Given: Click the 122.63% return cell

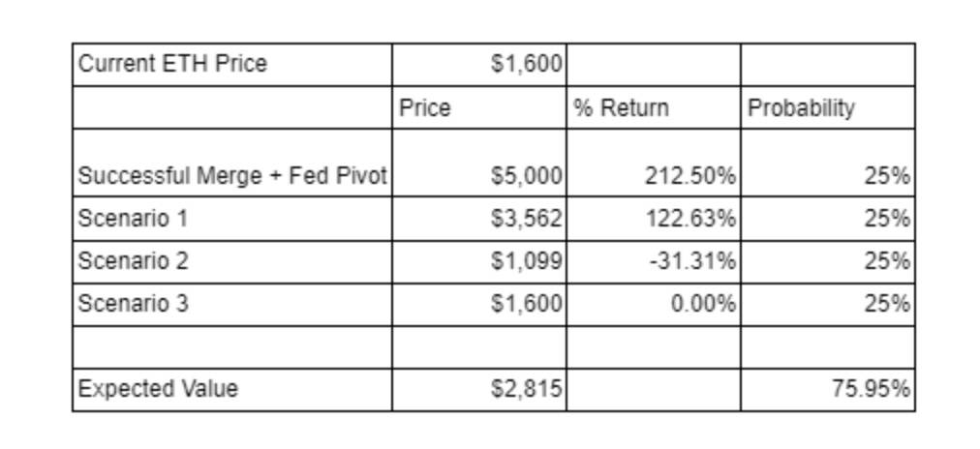Looking at the screenshot, I should tap(653, 219).
